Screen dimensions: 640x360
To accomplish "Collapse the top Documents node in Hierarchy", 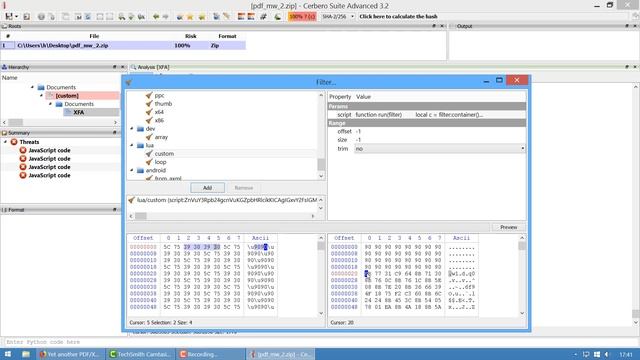I will (32, 87).
